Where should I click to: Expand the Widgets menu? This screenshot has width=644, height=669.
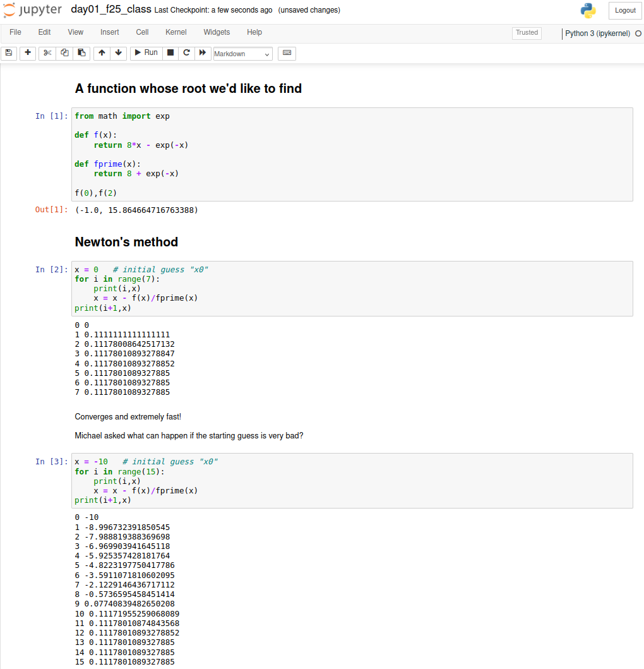point(217,32)
